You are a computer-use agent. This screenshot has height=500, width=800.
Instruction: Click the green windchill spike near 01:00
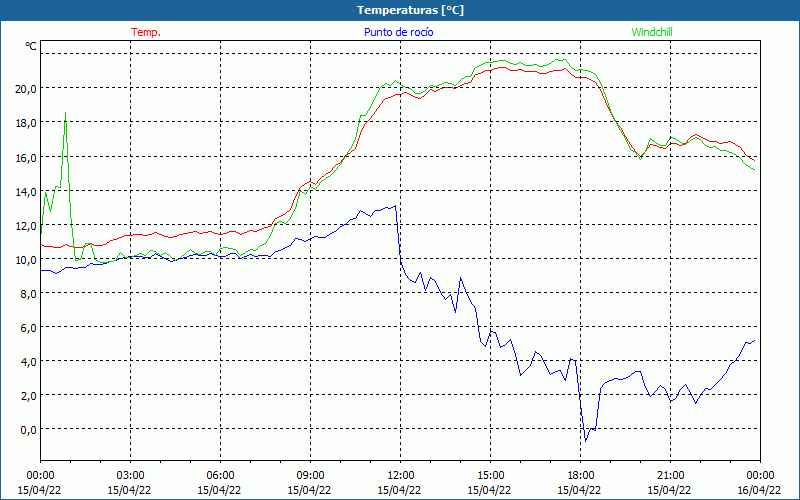point(65,113)
